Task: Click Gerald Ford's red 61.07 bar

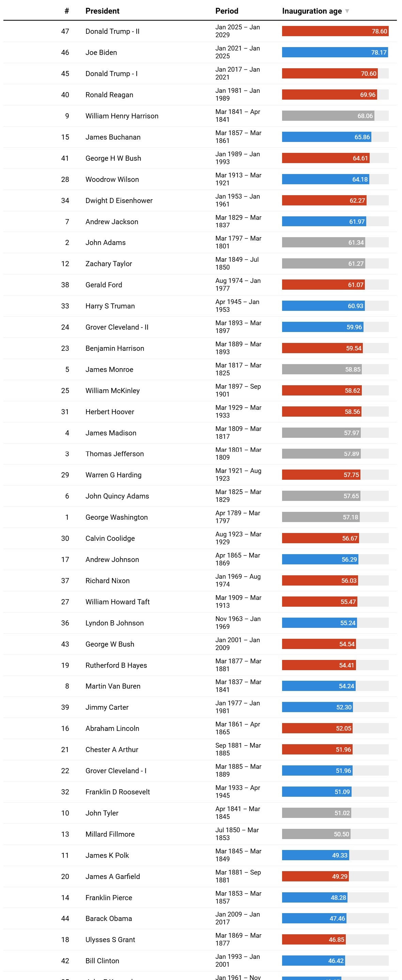Action: tap(323, 285)
